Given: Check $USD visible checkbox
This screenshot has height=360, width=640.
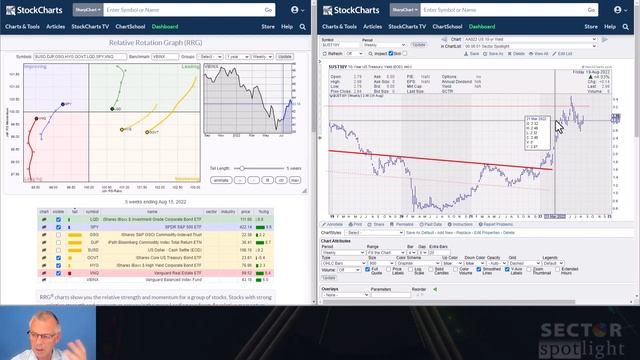Looking at the screenshot, I should (x=58, y=250).
